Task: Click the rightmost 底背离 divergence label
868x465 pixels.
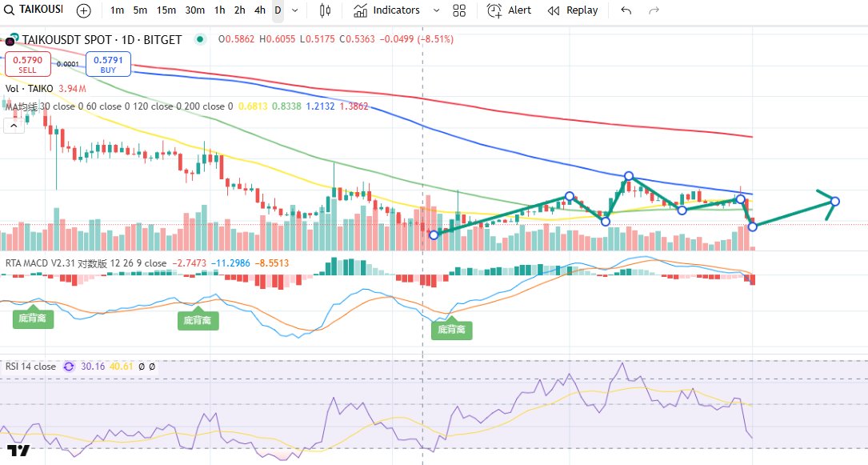Action: click(452, 330)
